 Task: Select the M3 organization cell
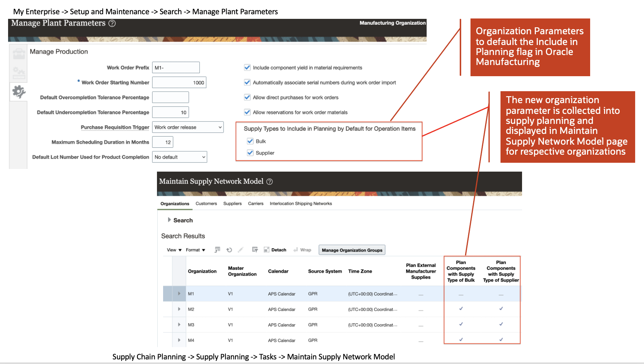(191, 325)
